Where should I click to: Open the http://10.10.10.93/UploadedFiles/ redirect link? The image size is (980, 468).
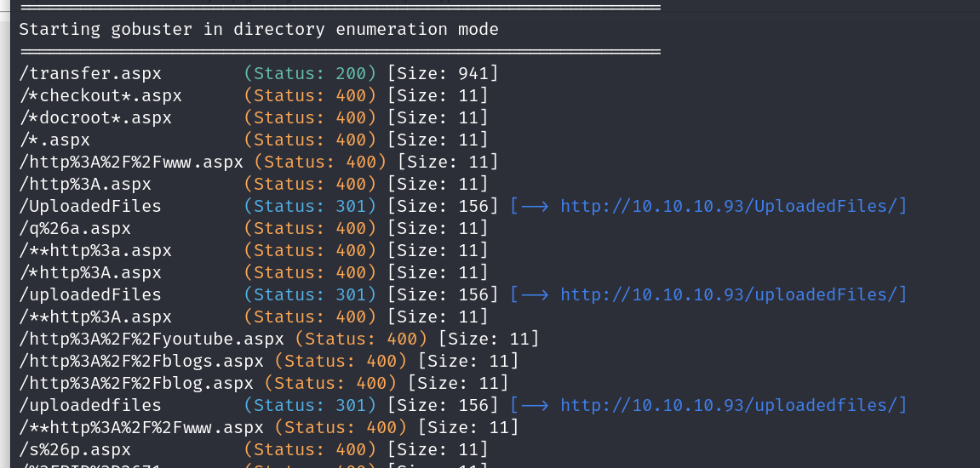[733, 206]
